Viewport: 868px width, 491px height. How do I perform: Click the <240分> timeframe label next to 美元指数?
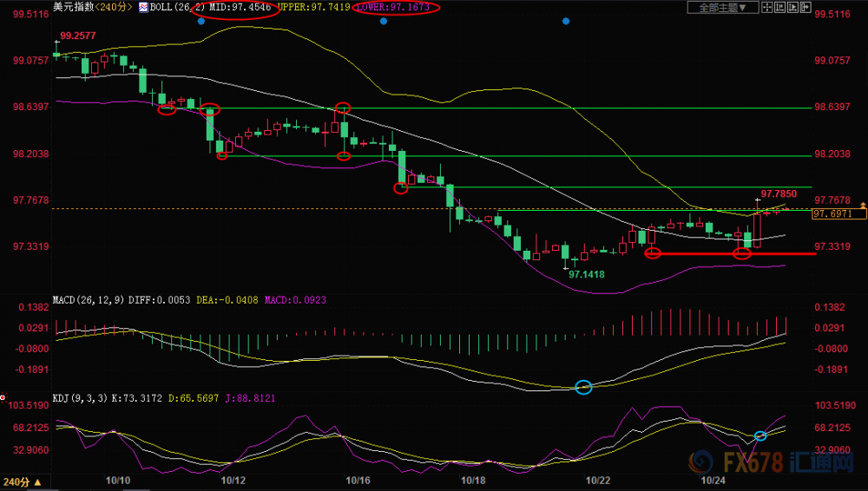coord(114,7)
